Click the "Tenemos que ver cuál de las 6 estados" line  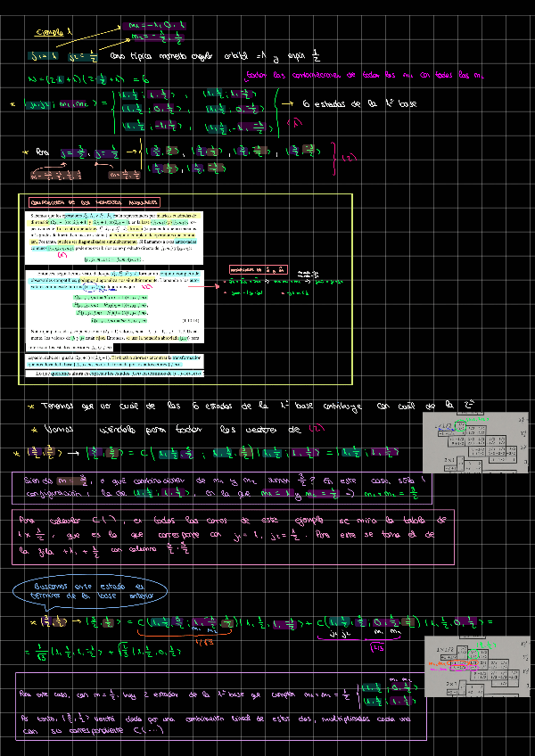(250, 407)
